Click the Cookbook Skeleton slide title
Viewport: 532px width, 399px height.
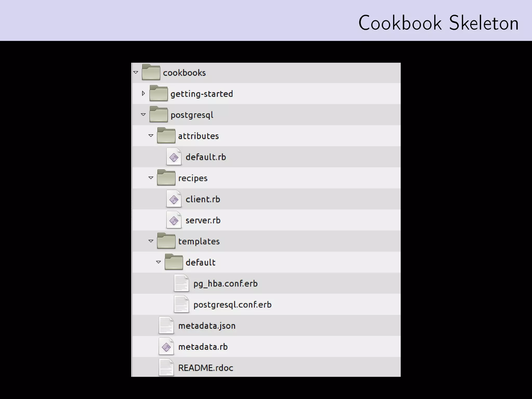438,23
